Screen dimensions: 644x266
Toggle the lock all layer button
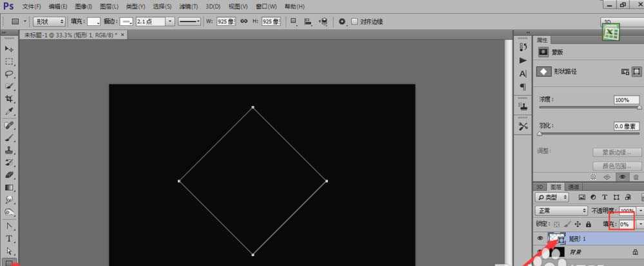pos(589,223)
